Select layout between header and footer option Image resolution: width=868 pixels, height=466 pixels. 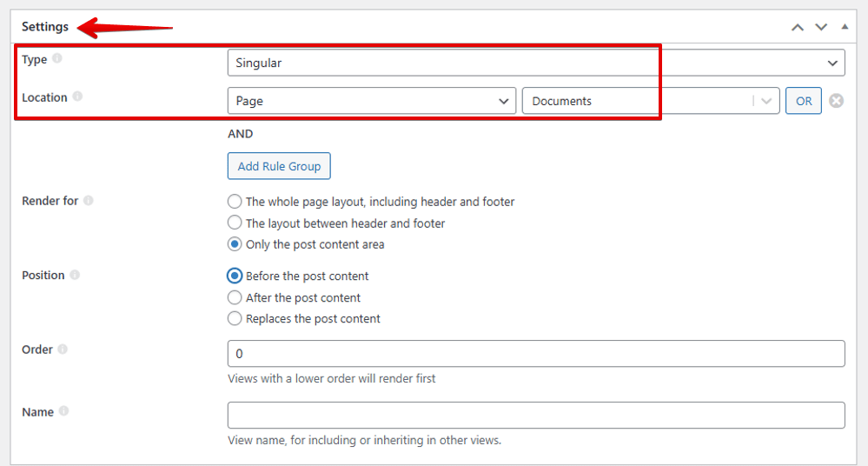click(235, 223)
